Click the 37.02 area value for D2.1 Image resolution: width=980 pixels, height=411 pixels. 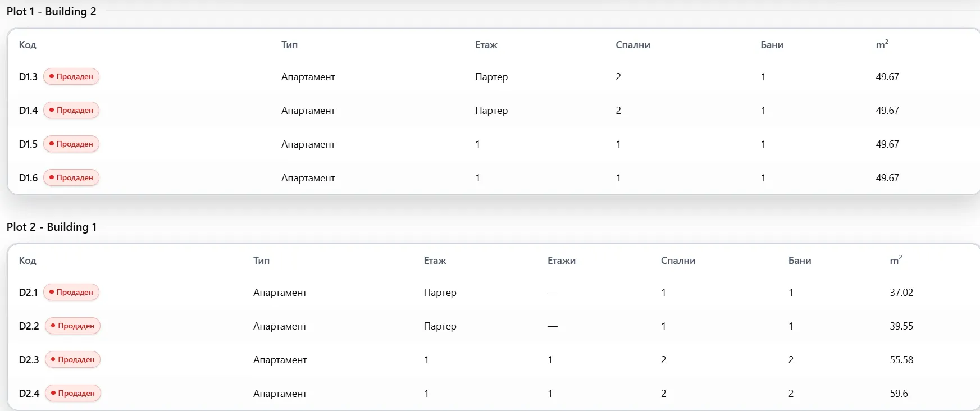(901, 292)
